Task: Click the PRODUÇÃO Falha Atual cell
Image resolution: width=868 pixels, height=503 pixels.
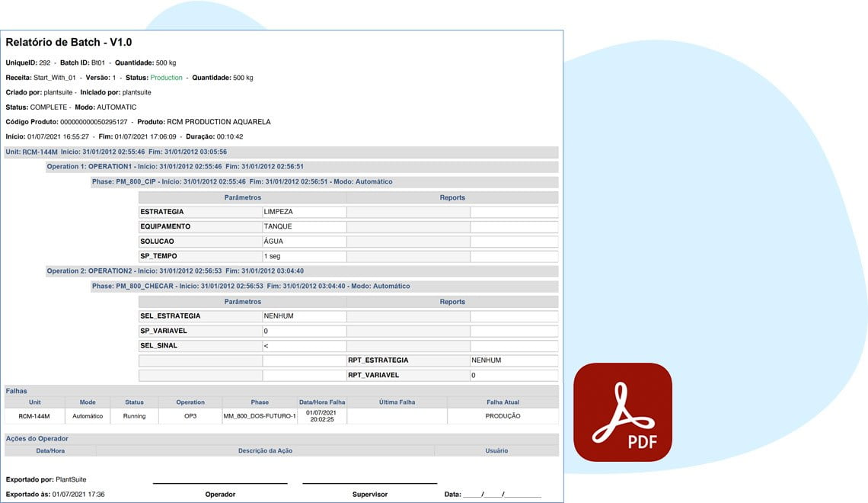Action: 503,416
